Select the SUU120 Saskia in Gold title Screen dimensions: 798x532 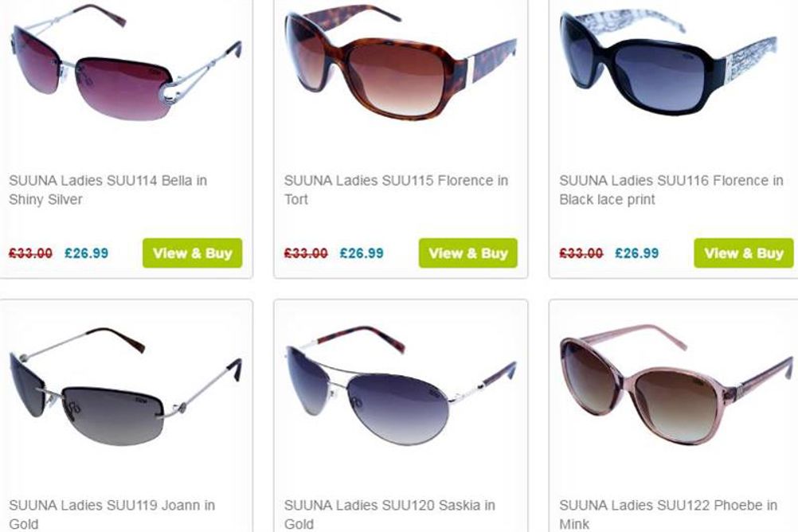click(389, 514)
